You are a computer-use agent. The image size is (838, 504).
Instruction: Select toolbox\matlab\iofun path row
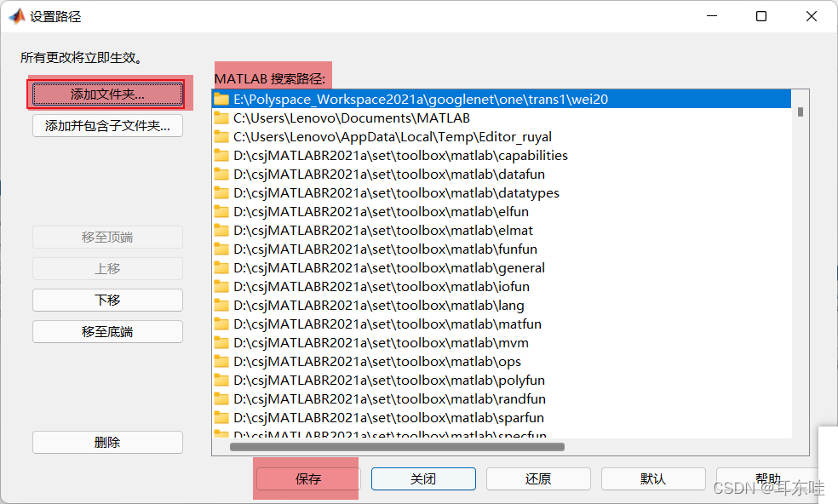pyautogui.click(x=502, y=286)
